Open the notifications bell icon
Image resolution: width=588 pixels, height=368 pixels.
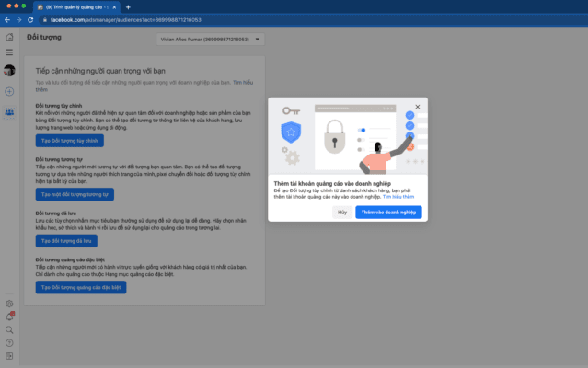[x=9, y=316]
